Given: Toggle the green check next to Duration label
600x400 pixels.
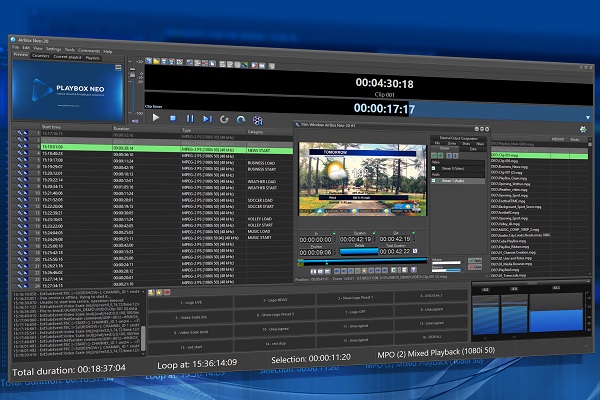Looking at the screenshot, I should point(374,233).
